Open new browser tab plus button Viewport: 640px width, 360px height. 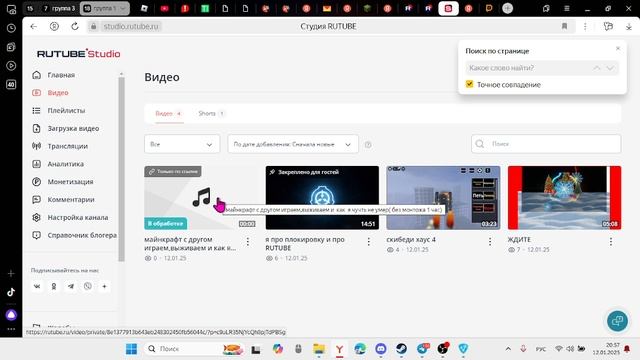pos(507,8)
